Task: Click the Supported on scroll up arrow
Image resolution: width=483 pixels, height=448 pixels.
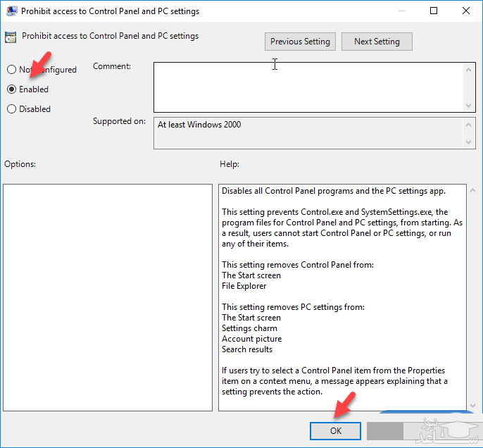Action: [470, 125]
